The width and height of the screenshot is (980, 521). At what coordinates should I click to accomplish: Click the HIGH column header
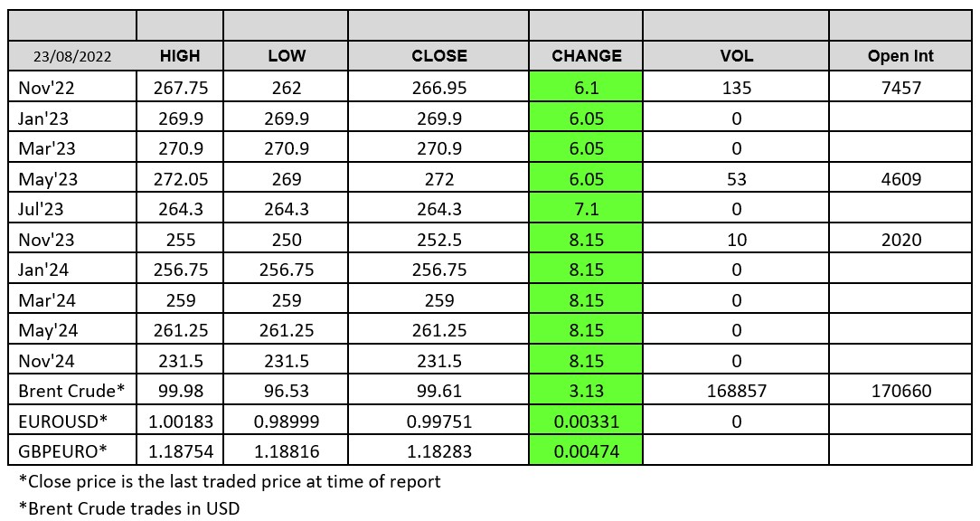179,56
